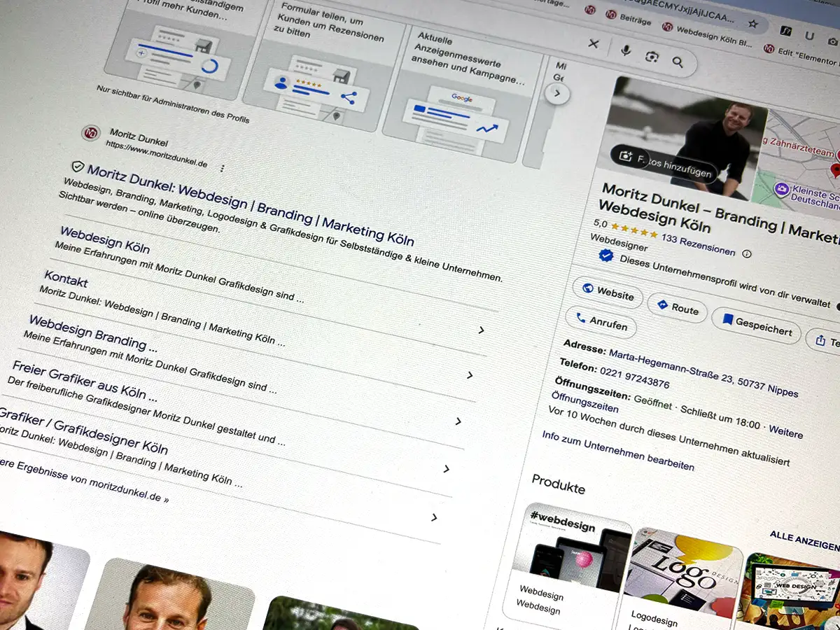The height and width of the screenshot is (630, 840).
Task: Click the font-identifier browser extension icon
Action: 787,31
